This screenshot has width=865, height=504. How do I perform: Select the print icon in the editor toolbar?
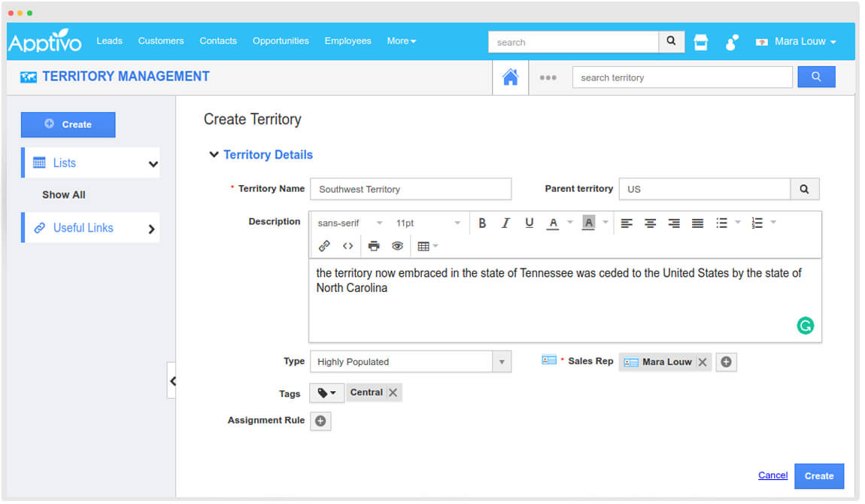[374, 245]
